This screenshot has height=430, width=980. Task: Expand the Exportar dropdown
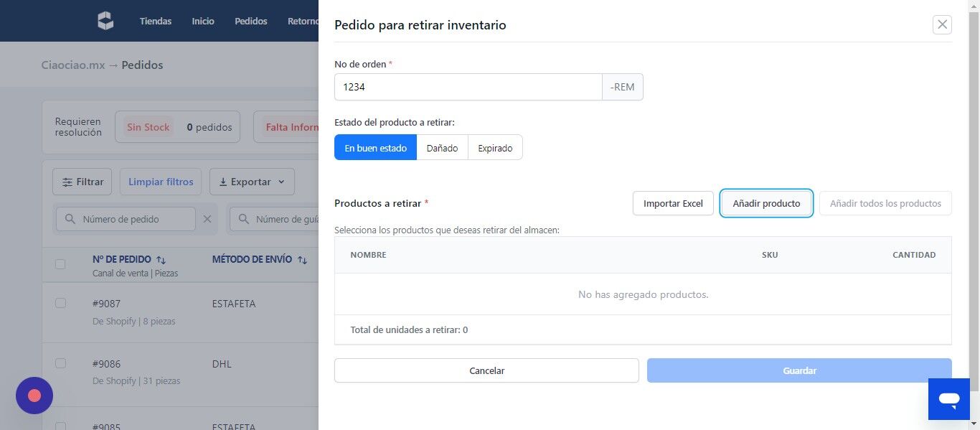252,182
